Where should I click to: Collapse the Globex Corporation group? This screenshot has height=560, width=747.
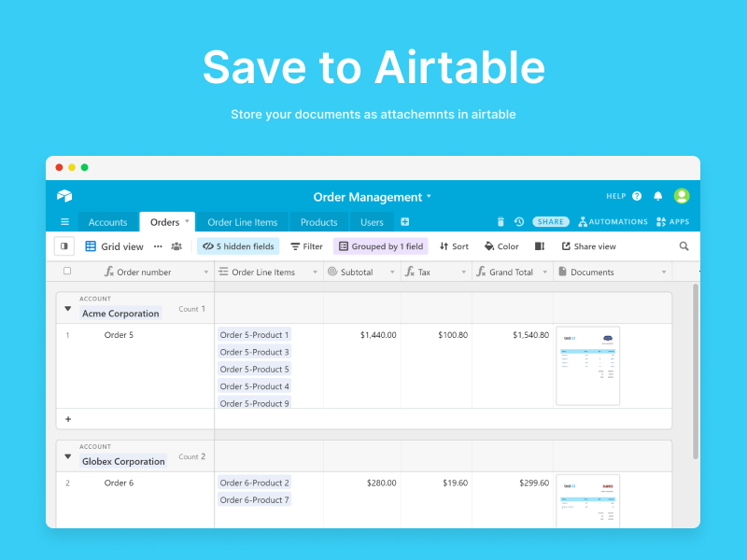pyautogui.click(x=67, y=456)
